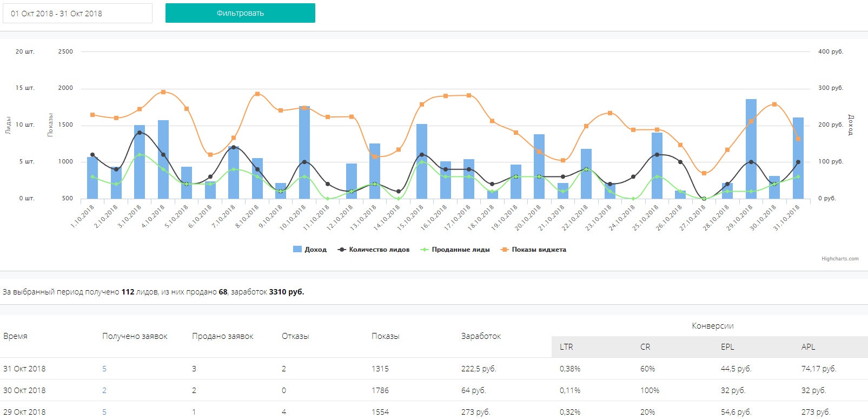Hide the Проданные лиды legend series
The image size is (868, 419).
click(x=460, y=250)
